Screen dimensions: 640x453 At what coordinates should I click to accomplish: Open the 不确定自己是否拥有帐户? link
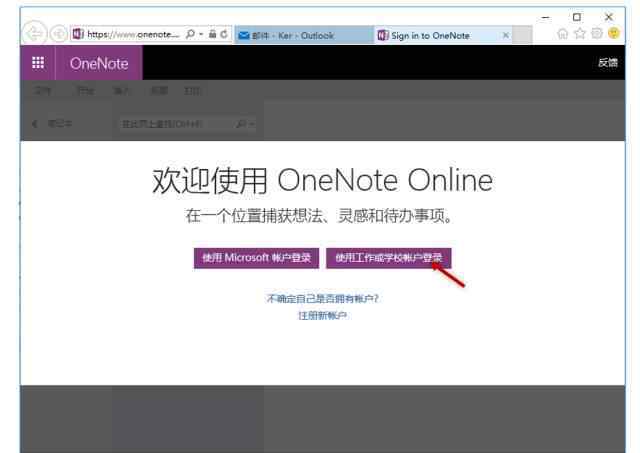pyautogui.click(x=322, y=299)
